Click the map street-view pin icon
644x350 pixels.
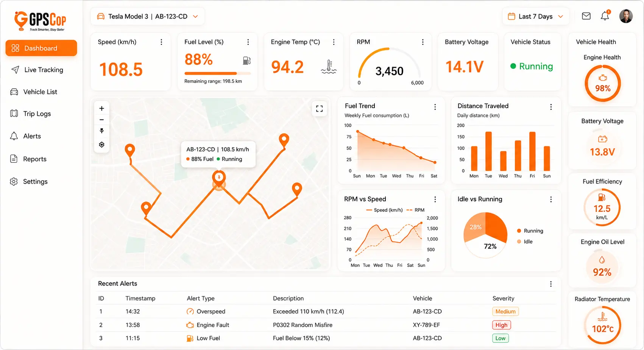pos(101,131)
